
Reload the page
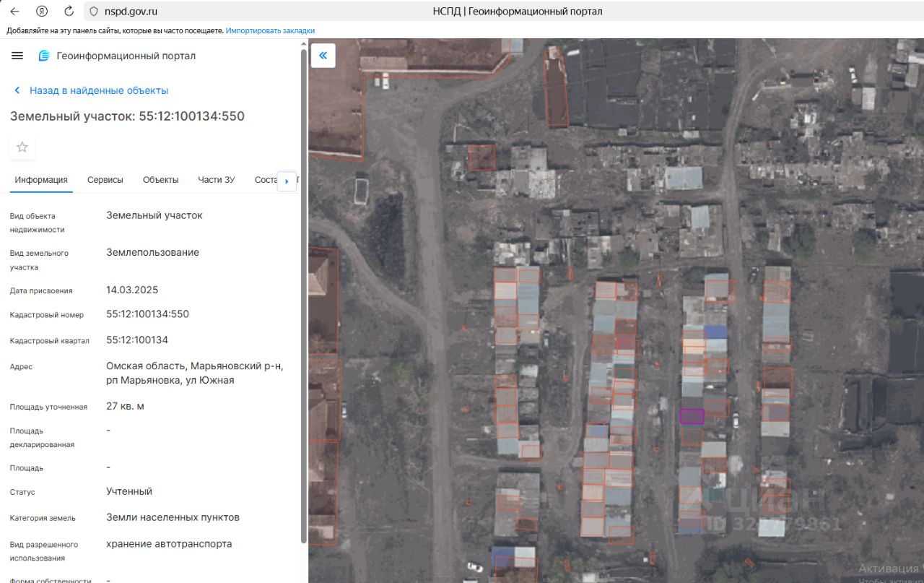(69, 12)
